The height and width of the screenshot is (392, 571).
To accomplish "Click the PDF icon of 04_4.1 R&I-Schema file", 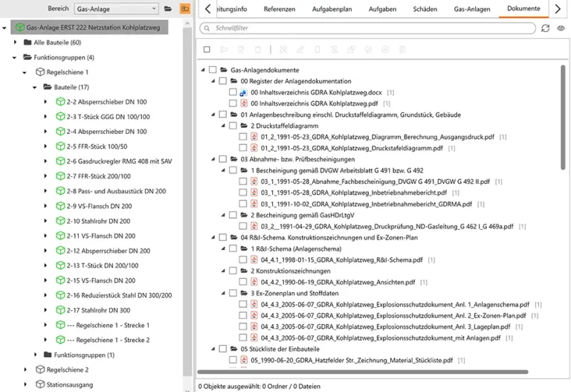I will coord(254,260).
